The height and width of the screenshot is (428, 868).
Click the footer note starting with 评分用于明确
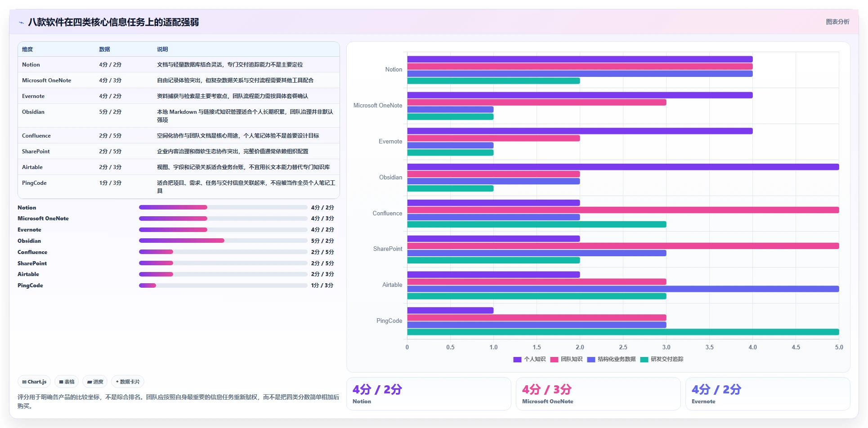(x=178, y=401)
